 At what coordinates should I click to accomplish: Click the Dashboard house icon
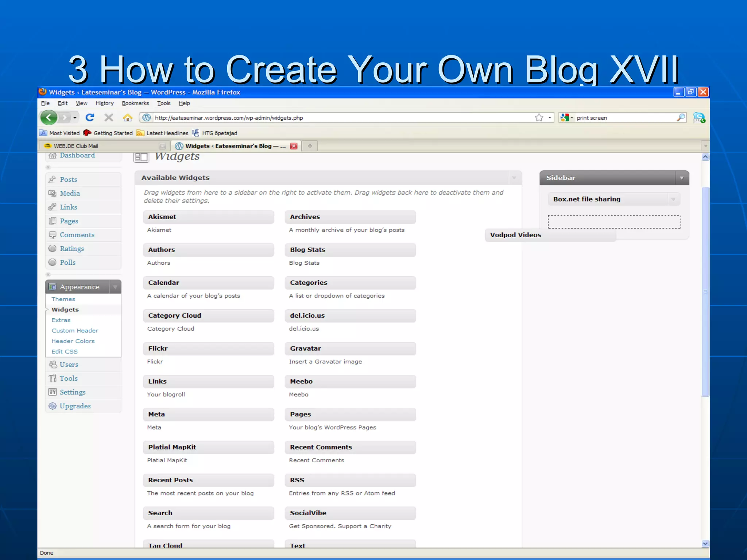pos(53,155)
